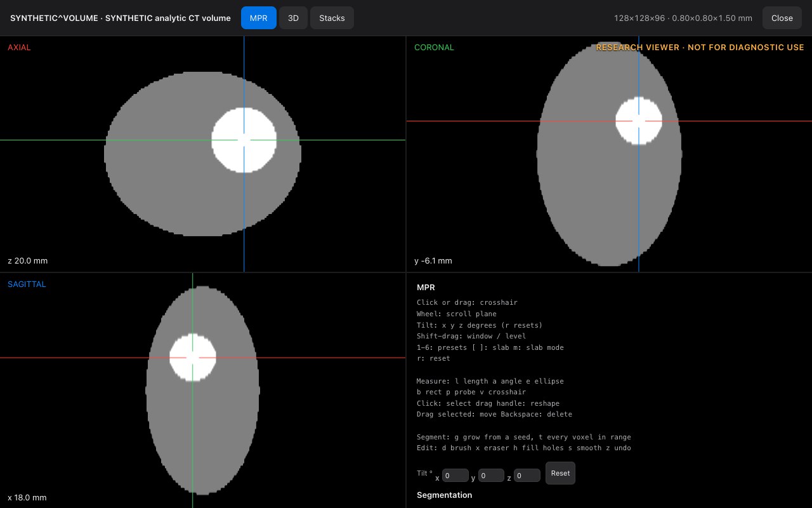
Task: Click the MPR help panel heading
Action: pos(426,288)
